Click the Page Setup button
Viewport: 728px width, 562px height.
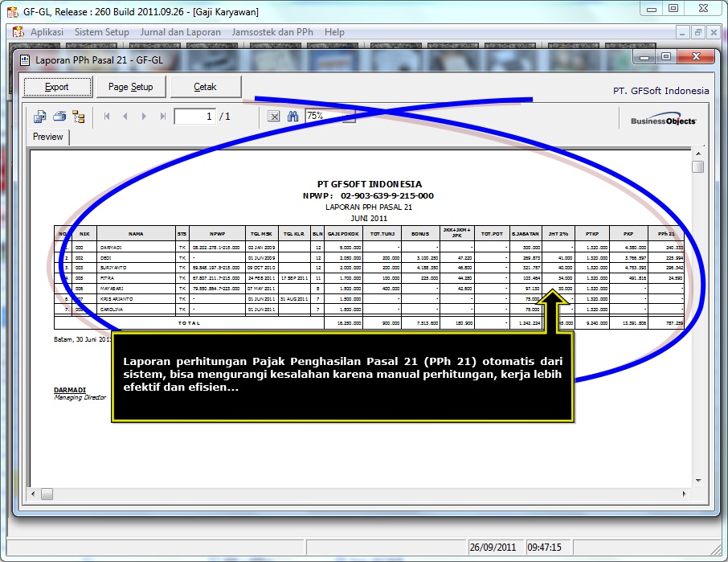pos(130,87)
